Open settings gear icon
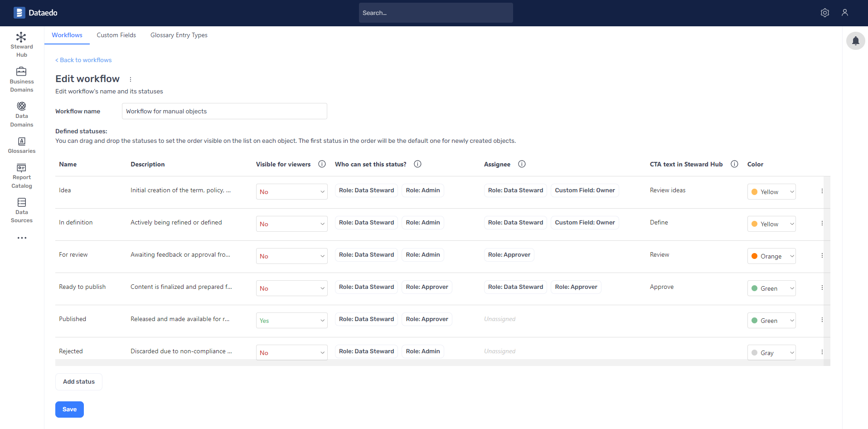The image size is (868, 429). tap(825, 13)
